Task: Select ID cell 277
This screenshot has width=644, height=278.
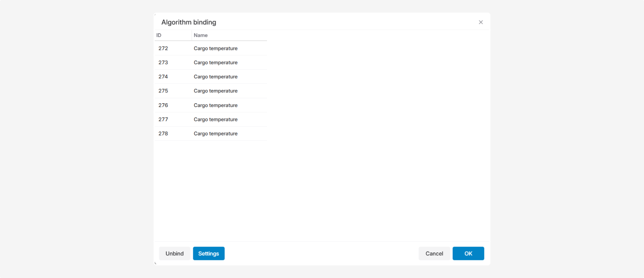Action: coord(163,120)
